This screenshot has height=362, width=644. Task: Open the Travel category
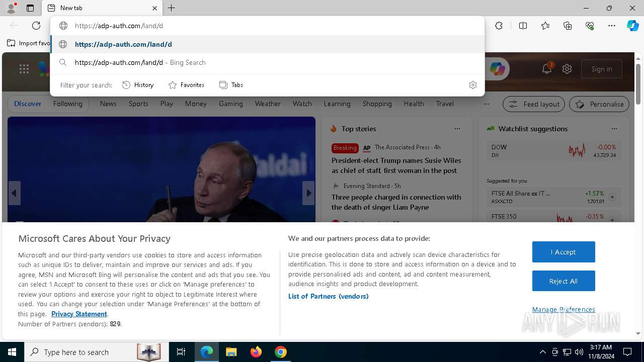click(x=445, y=104)
